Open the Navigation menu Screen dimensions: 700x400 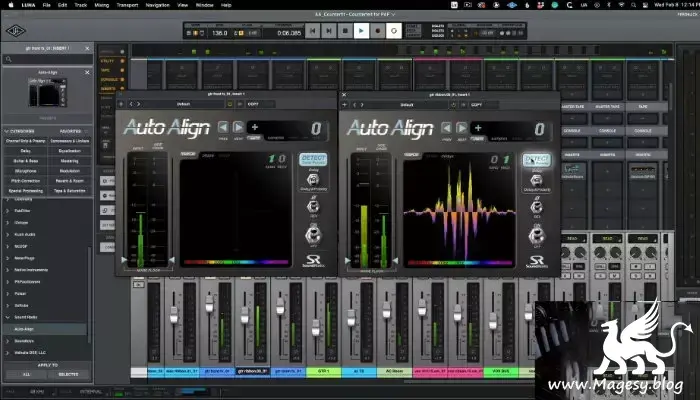158,5
